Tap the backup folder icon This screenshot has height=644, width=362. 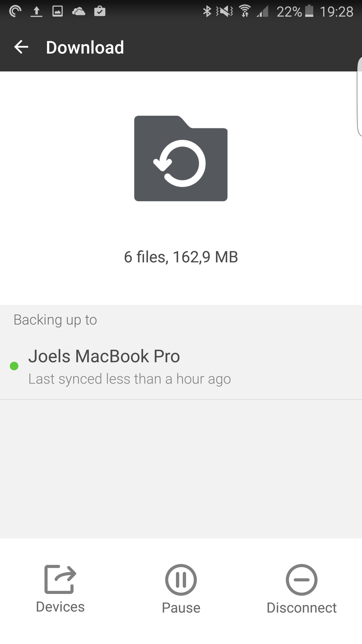[181, 158]
